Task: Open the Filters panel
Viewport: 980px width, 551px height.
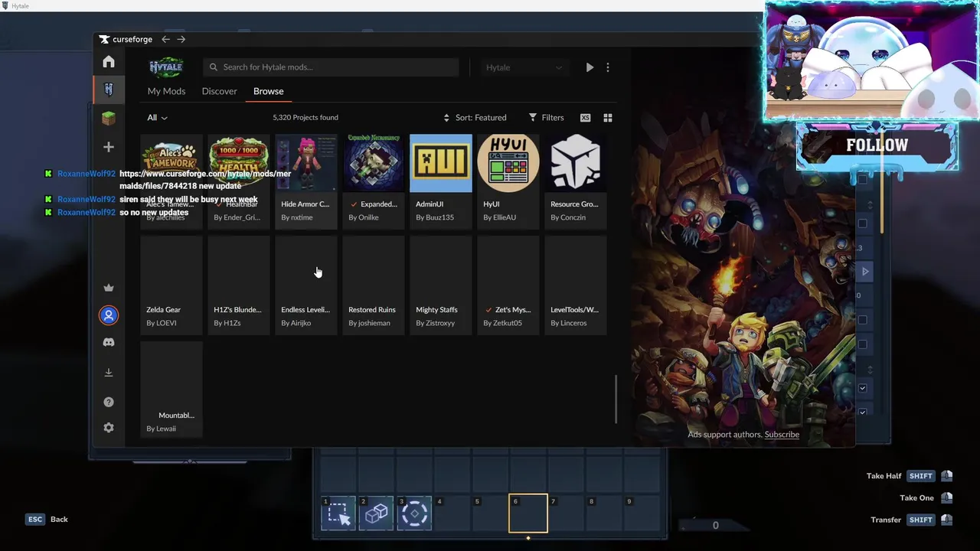Action: 546,118
